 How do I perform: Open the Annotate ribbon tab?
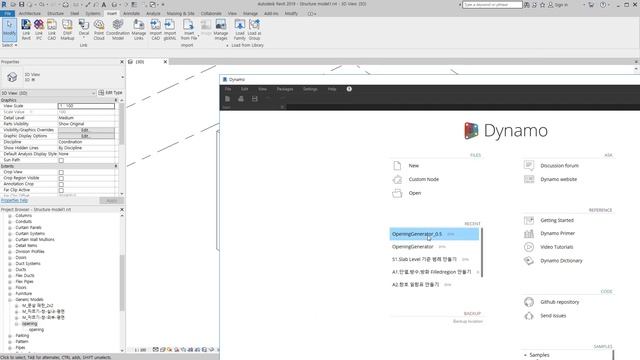(x=131, y=13)
